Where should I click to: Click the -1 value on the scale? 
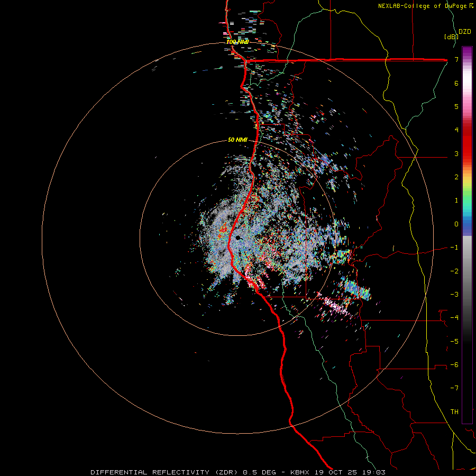[454, 248]
